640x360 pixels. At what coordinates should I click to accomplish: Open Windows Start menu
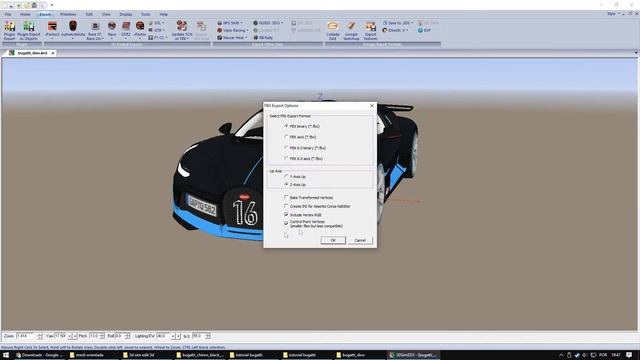click(x=6, y=355)
